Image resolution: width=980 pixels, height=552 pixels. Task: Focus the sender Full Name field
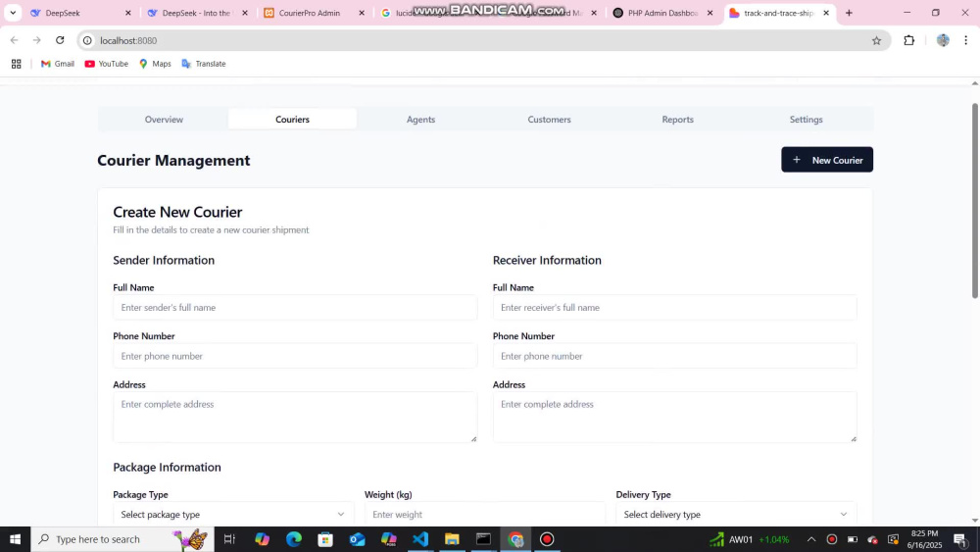pyautogui.click(x=295, y=308)
